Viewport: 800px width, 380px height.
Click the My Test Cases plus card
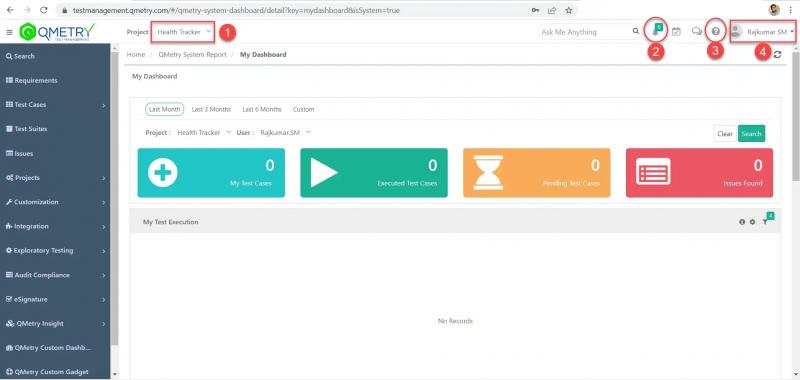(x=211, y=172)
